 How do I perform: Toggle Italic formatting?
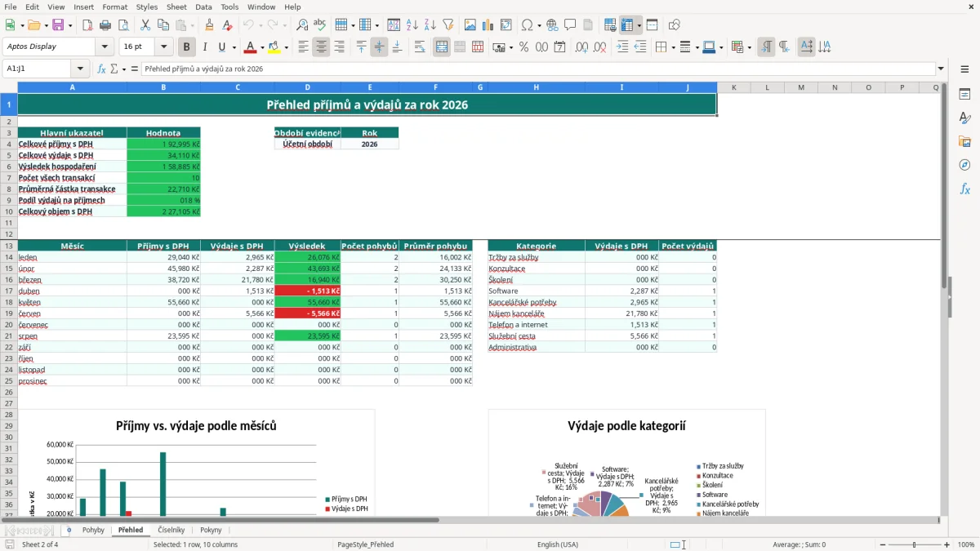[x=205, y=47]
